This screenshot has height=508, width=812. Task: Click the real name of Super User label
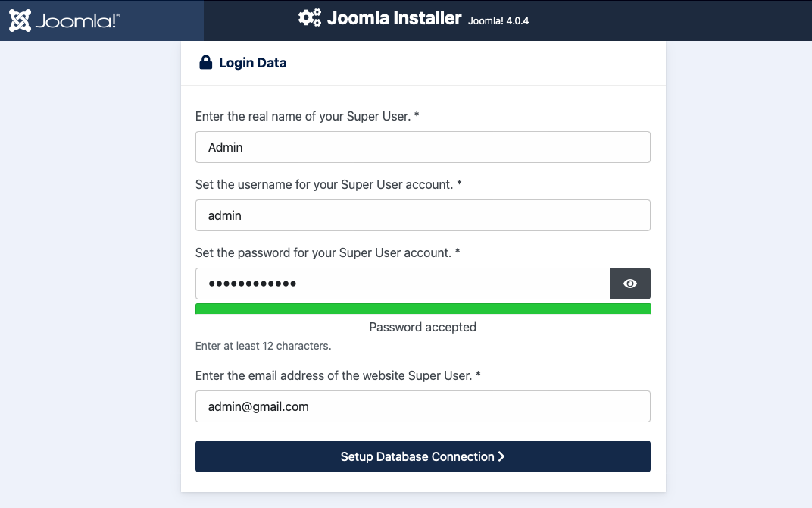coord(307,116)
